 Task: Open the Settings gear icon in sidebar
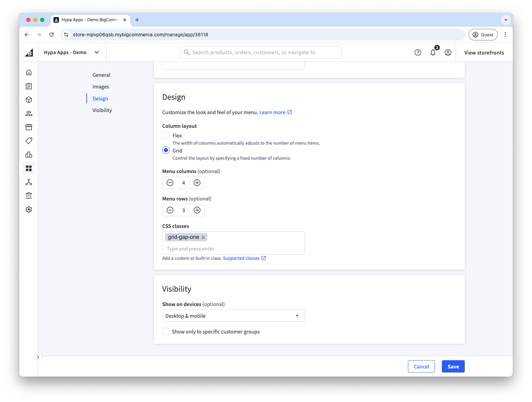tap(29, 209)
